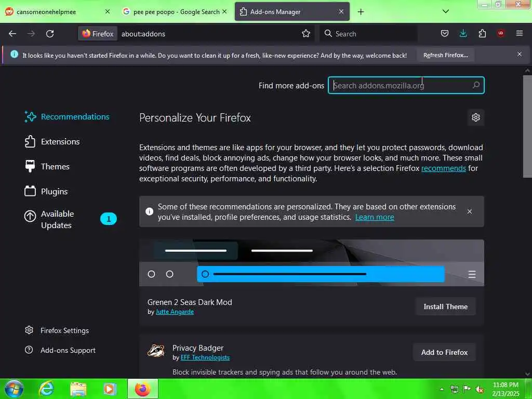532x399 pixels.
Task: Close the Refresh Firefox notification bar
Action: click(x=520, y=54)
